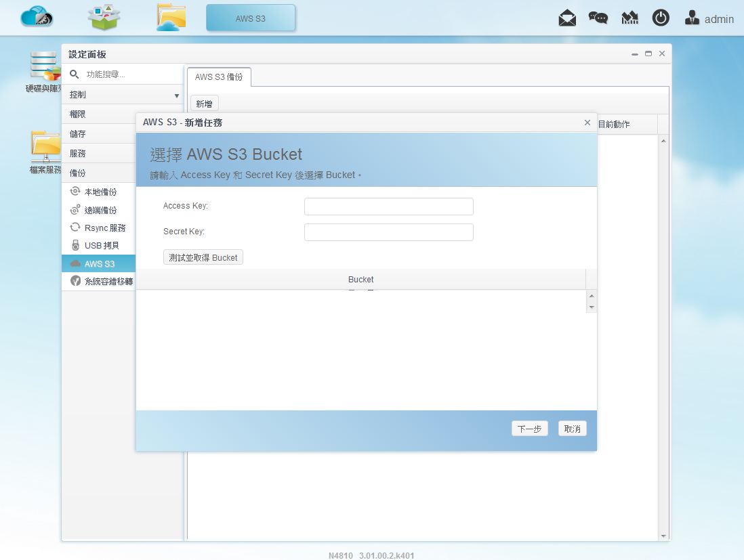Click the search magnifier icon in 設定面板
This screenshot has width=744, height=560.
(74, 74)
